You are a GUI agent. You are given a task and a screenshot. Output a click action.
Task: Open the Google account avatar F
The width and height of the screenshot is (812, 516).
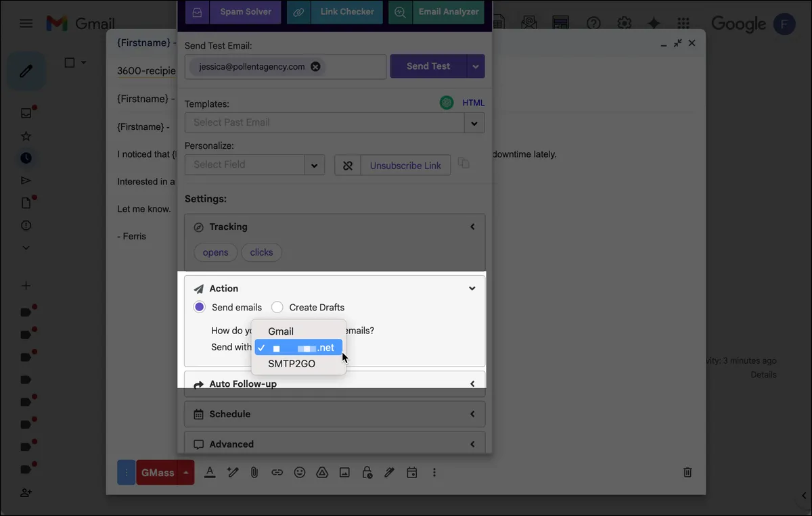coord(784,24)
